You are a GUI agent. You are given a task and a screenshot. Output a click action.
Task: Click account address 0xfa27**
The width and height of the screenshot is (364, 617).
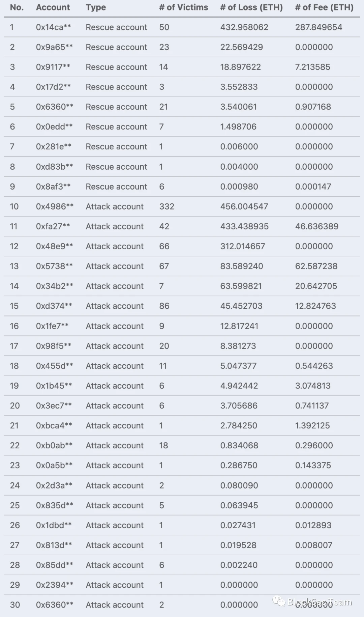point(53,226)
